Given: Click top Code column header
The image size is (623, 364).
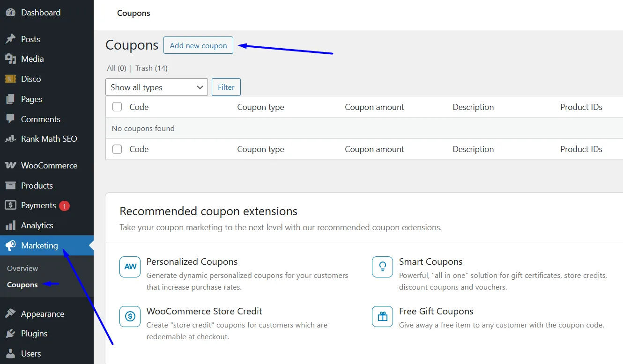Looking at the screenshot, I should click(139, 107).
